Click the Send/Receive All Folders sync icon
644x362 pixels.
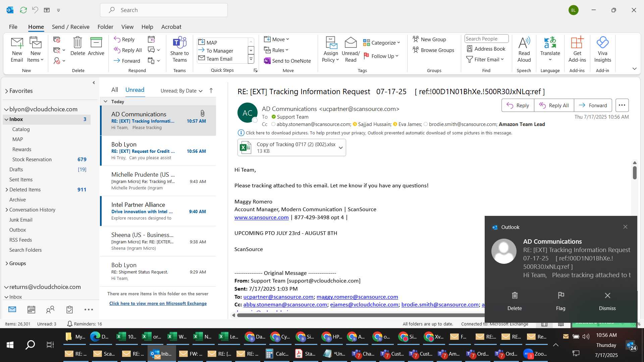pos(23,10)
